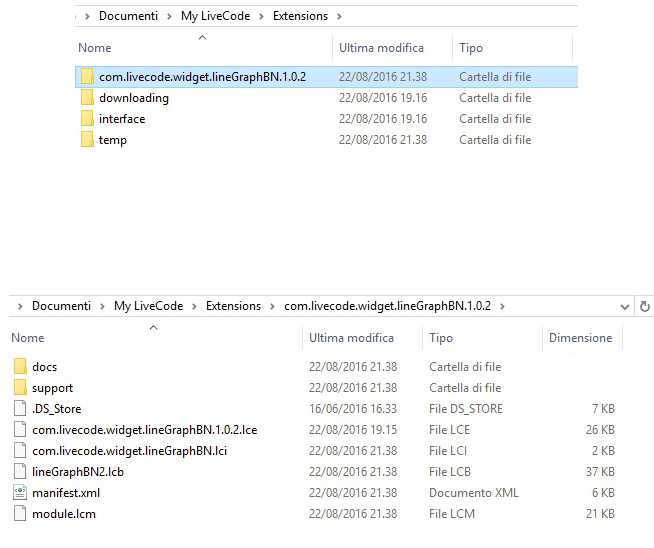
Task: Click the lineGraphBN.lci file icon
Action: coord(20,450)
